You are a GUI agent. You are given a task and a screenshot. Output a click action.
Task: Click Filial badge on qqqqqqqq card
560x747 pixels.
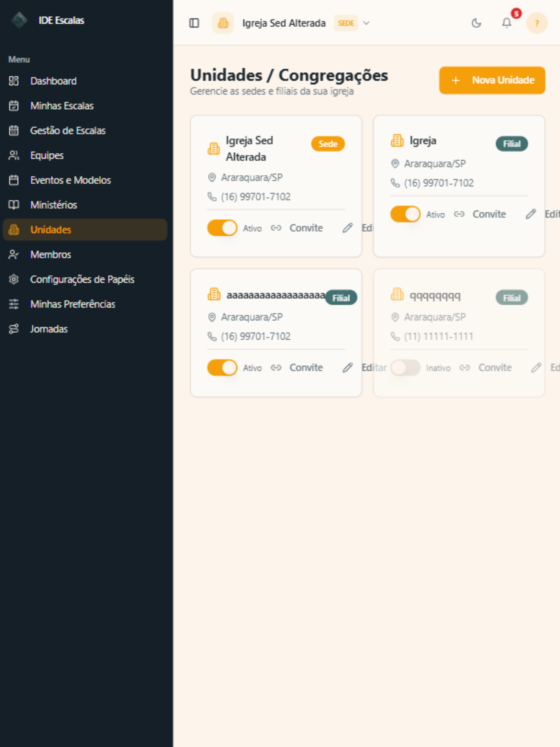point(511,298)
